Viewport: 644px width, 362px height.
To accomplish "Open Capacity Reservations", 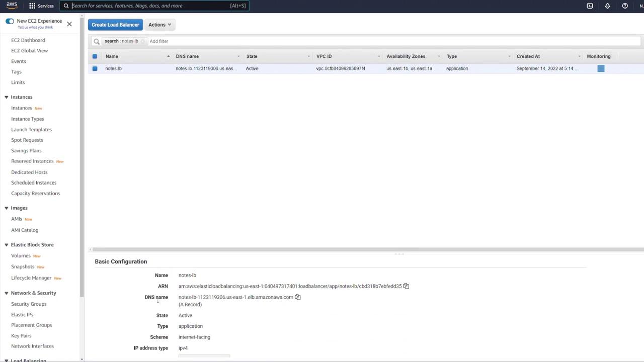I will coord(36,194).
